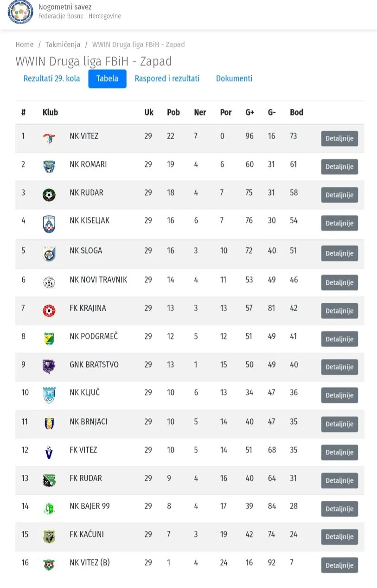The width and height of the screenshot is (377, 588).
Task: Click the NK KLJUČ club crest
Action: [x=49, y=395]
